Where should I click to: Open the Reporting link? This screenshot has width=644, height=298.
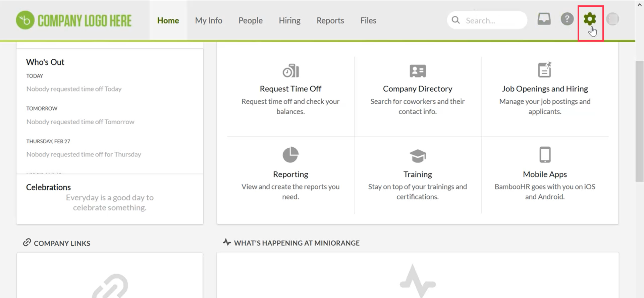click(290, 174)
